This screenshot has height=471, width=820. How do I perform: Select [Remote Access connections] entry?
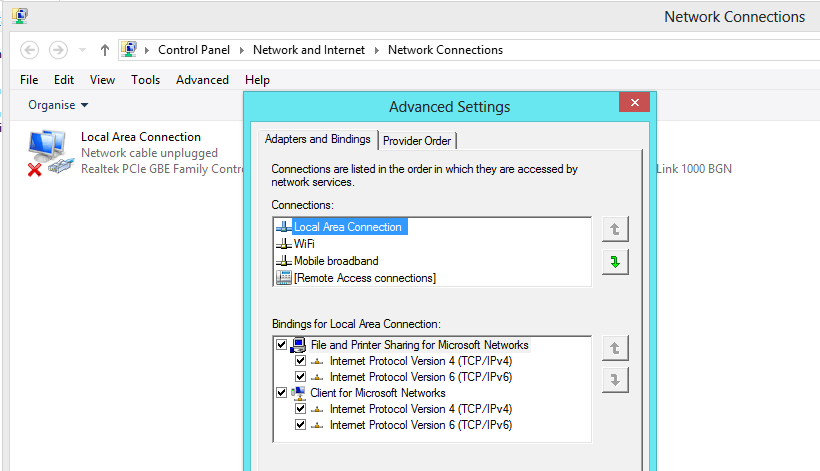pos(365,278)
